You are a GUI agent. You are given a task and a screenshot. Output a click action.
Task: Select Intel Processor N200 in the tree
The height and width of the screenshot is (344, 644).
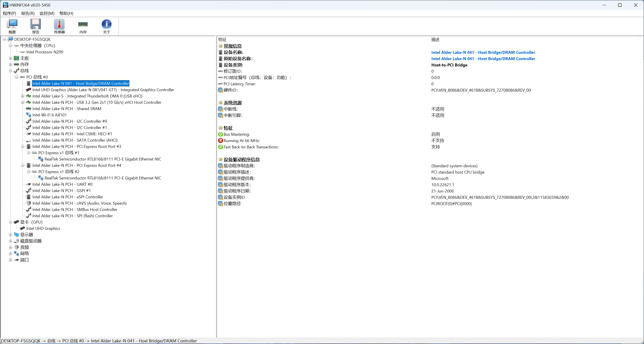point(45,52)
